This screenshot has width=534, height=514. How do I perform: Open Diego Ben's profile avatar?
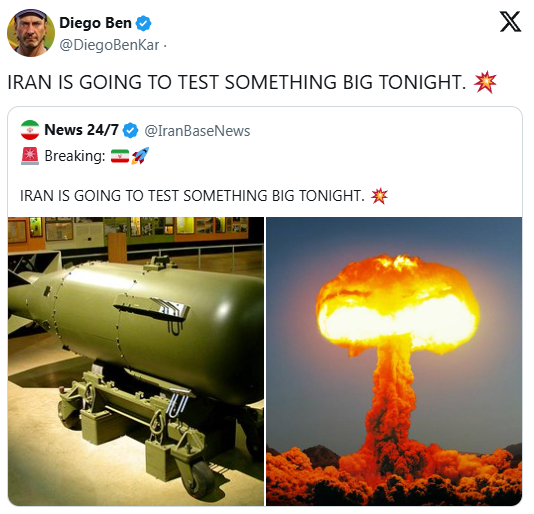point(31,33)
